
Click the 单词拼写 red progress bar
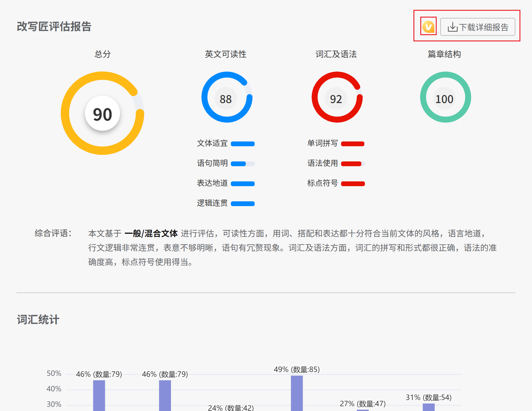[x=353, y=144]
